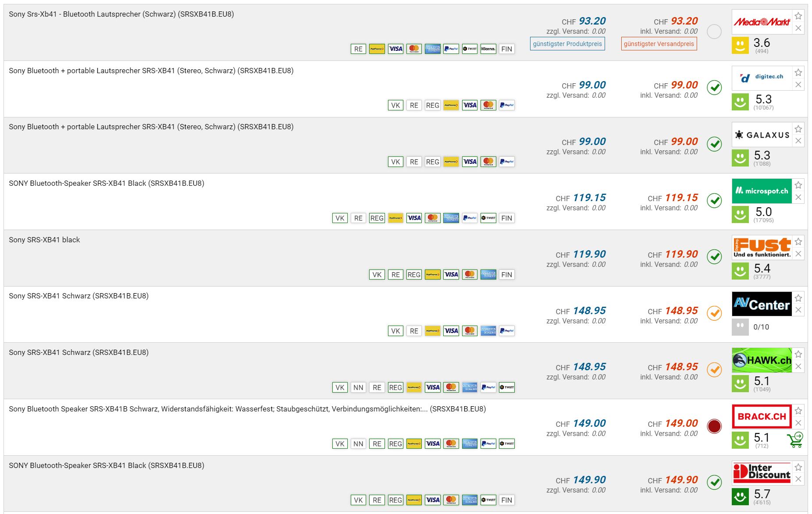Click the orange availability checkmark for AVCenter

714,313
